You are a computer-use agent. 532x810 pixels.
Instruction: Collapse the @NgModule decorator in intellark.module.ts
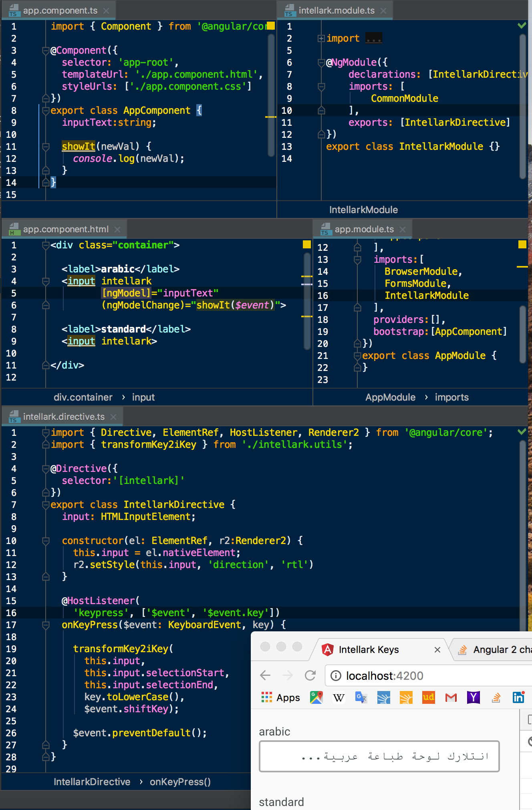pyautogui.click(x=321, y=62)
